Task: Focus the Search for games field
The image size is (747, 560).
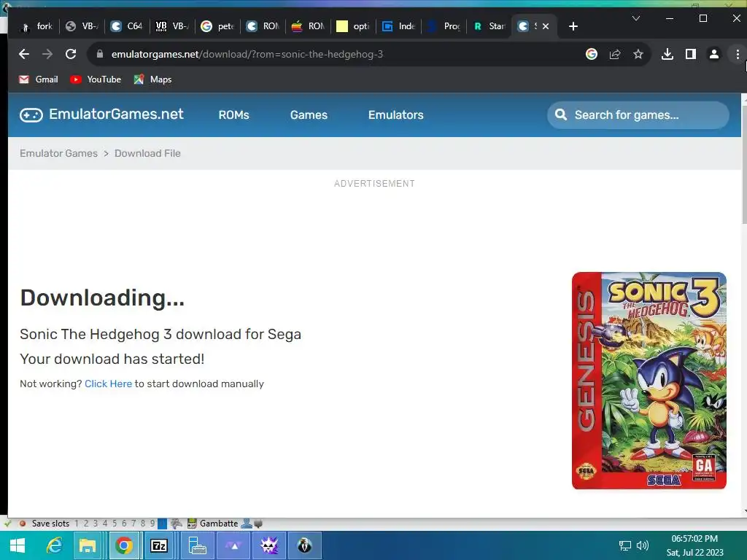Action: [x=638, y=114]
